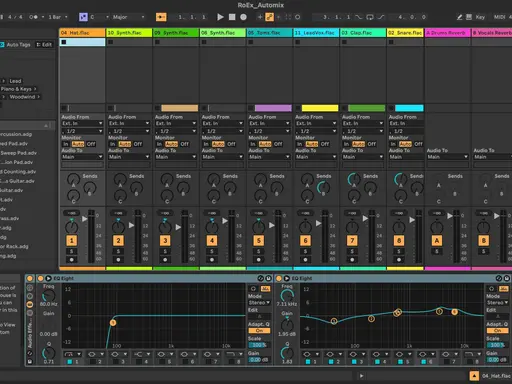This screenshot has height=384, width=512.
Task: Unfold the first EQ Eight display triangle
Action: [48, 278]
